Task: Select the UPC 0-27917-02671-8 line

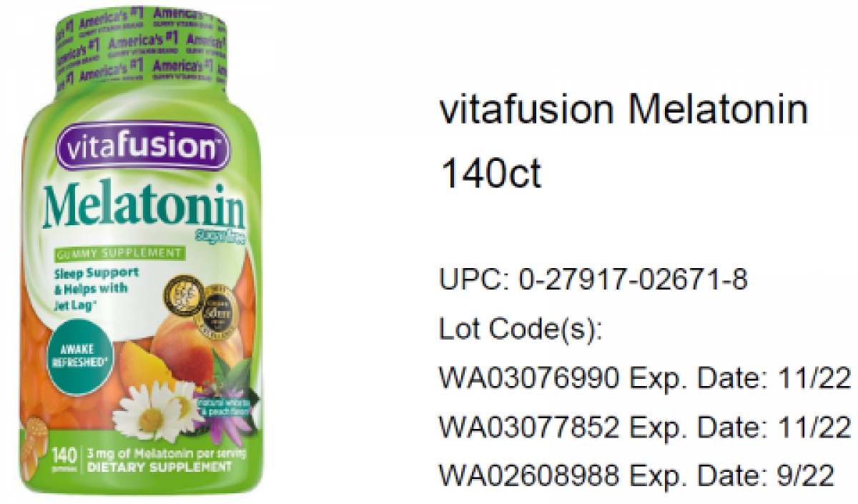Action: coord(593,280)
